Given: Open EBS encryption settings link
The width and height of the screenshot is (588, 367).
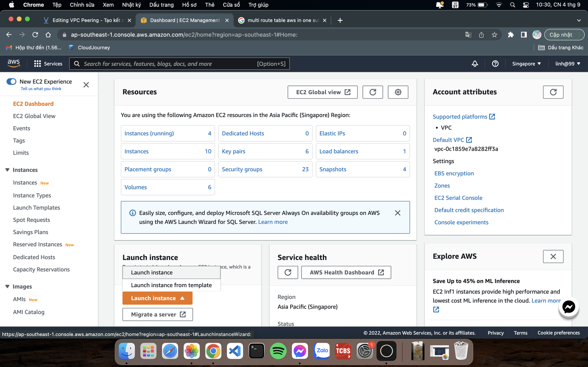Looking at the screenshot, I should tap(454, 173).
